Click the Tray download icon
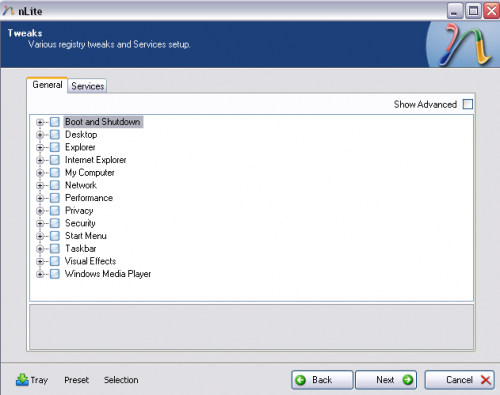Screen dimensions: 500x395 [x=22, y=380]
